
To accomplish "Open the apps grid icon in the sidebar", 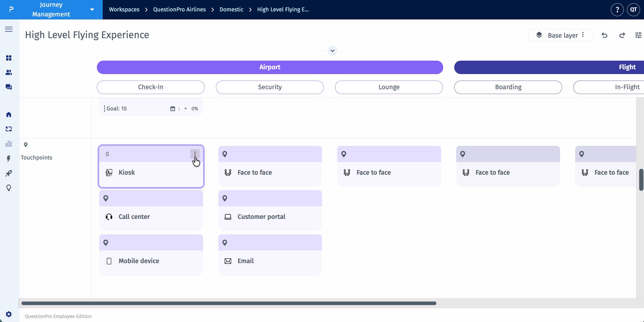I will pos(9,58).
